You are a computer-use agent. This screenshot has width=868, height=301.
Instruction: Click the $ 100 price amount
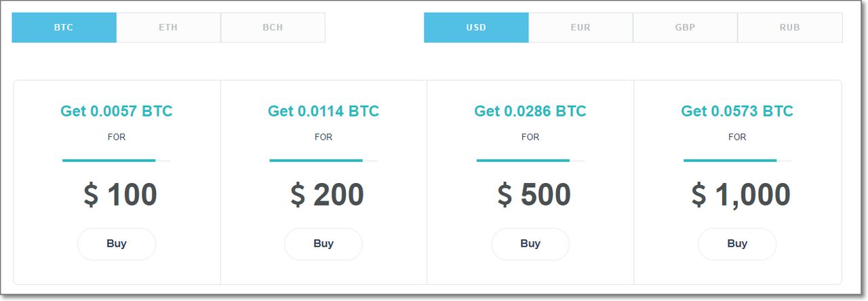120,195
